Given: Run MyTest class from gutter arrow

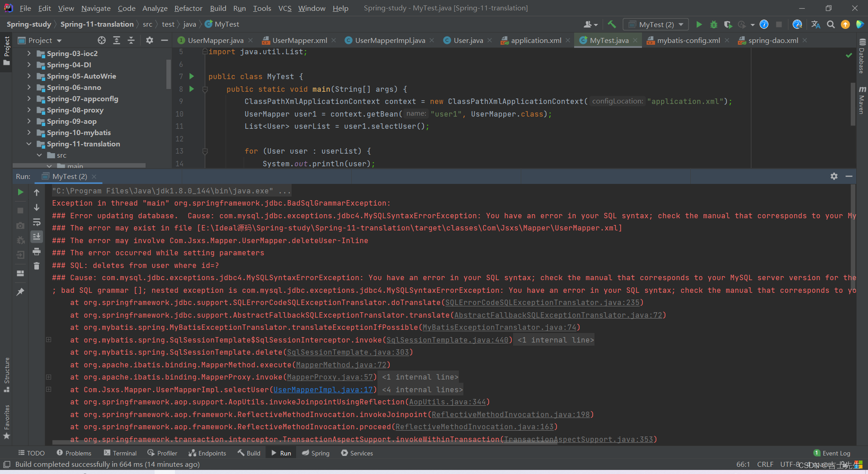Looking at the screenshot, I should click(x=192, y=76).
